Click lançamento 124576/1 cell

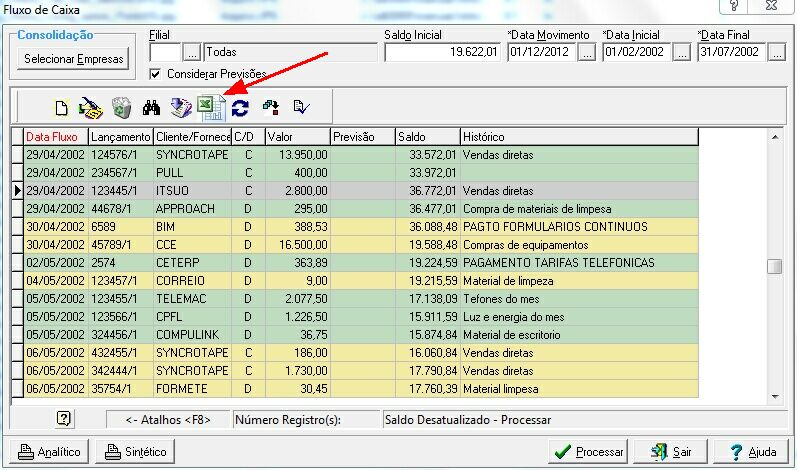pyautogui.click(x=121, y=155)
